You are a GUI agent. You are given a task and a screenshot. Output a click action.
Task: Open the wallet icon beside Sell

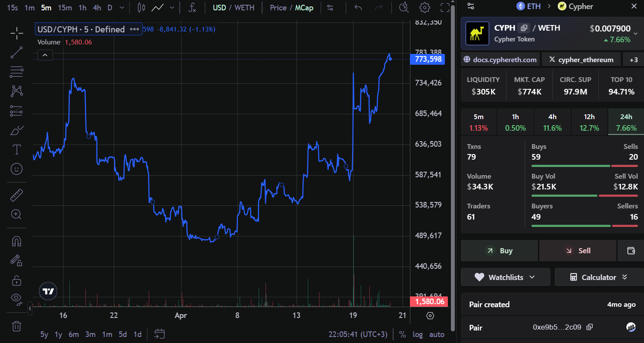(631, 251)
